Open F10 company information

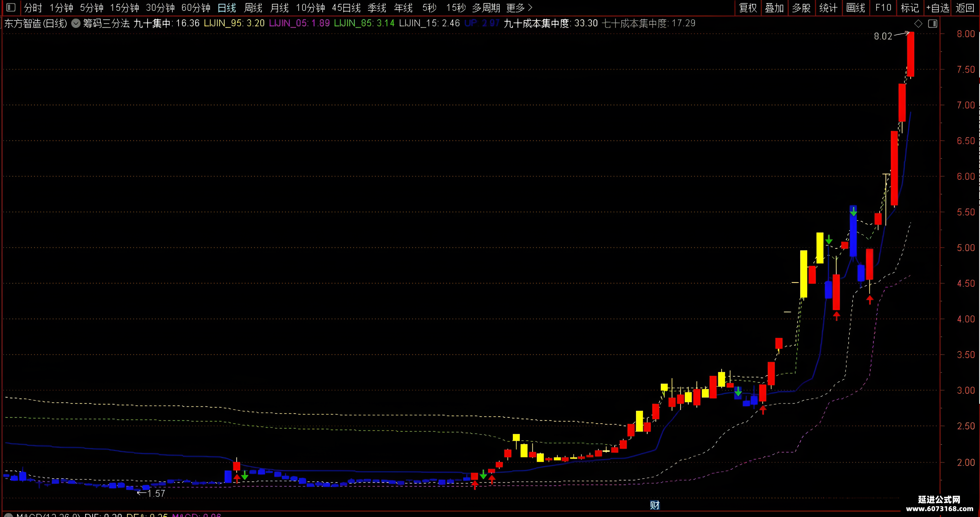click(883, 8)
